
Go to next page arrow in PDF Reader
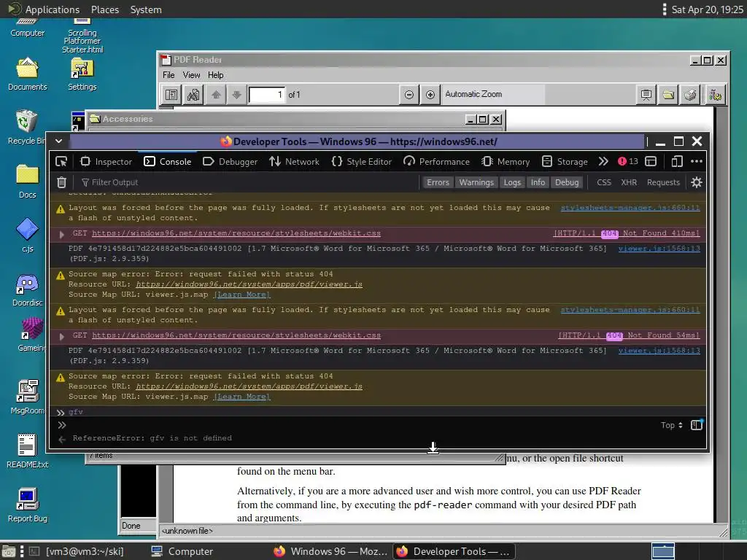(x=236, y=94)
